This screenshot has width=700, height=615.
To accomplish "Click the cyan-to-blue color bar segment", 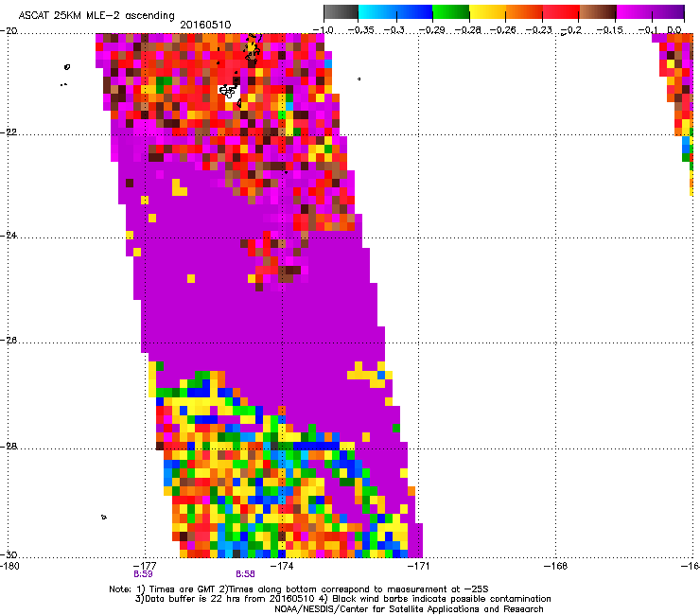I will pos(395,11).
